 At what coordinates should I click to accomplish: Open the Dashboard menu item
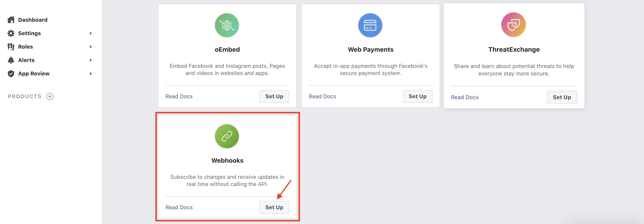click(33, 20)
